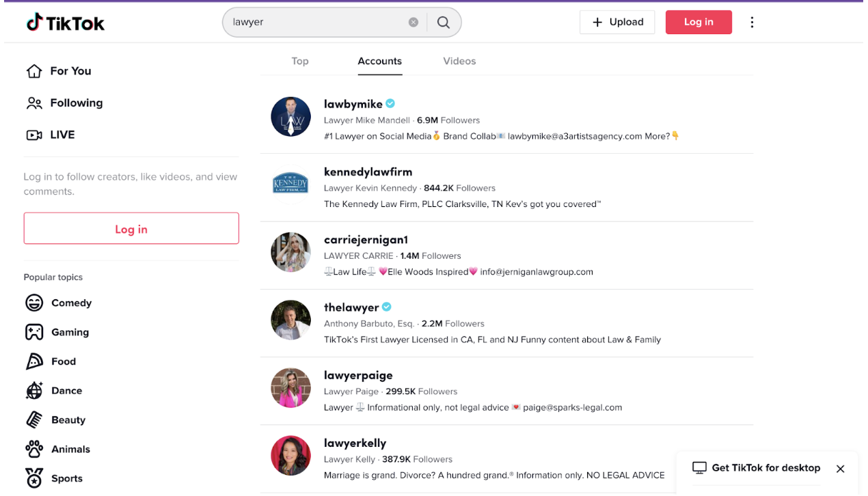Select the Gaming topic label
This screenshot has height=496, width=868.
click(x=70, y=332)
